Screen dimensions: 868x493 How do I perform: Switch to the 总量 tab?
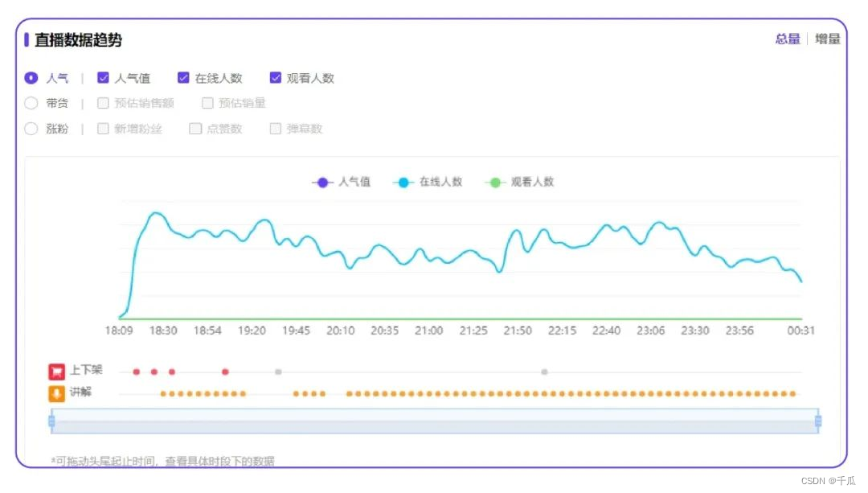point(788,39)
